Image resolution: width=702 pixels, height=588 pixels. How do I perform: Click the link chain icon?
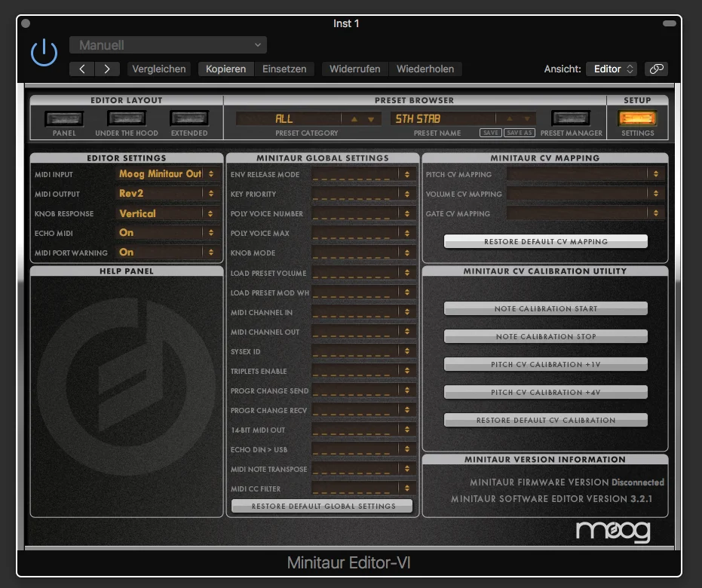pos(656,69)
